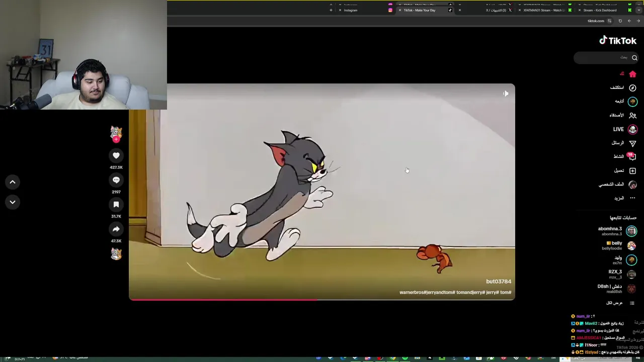Viewport: 644px width, 362px height.
Task: Seek on the red video progress bar
Action: (322, 299)
